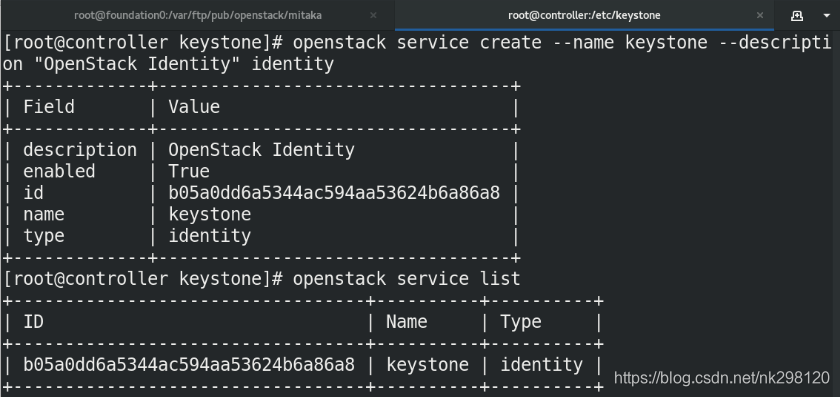
Task: Click 'identity' value in the type row
Action: 209,236
